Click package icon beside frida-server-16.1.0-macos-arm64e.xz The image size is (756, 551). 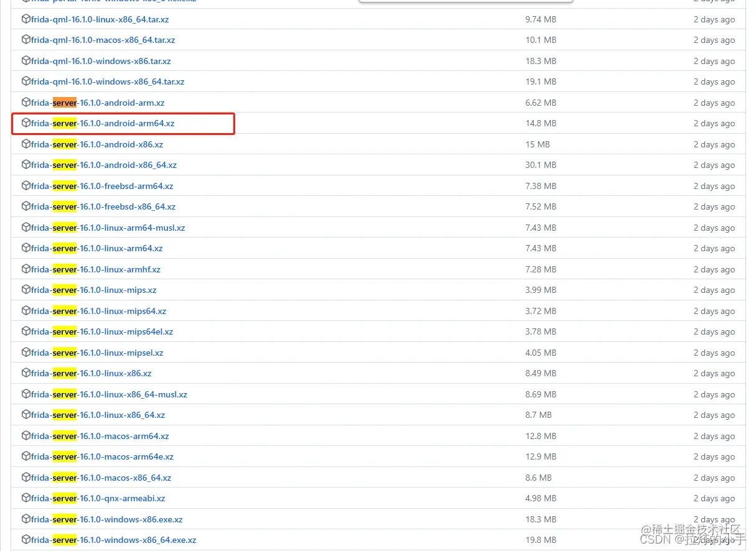point(26,456)
